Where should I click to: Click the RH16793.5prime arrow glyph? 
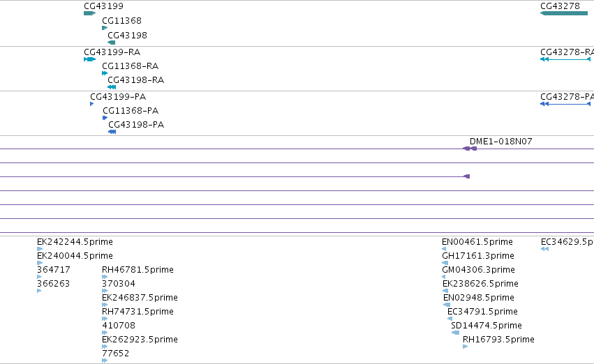tap(465, 347)
